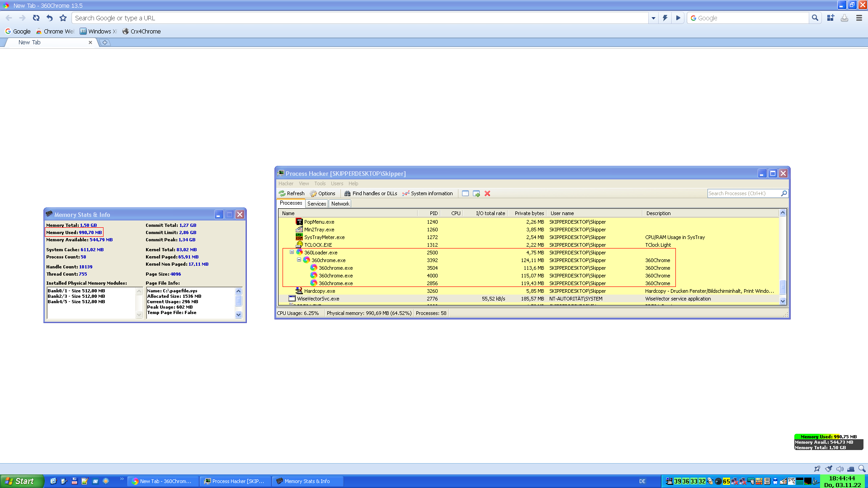
Task: Open address bar history dropdown arrow
Action: 653,18
